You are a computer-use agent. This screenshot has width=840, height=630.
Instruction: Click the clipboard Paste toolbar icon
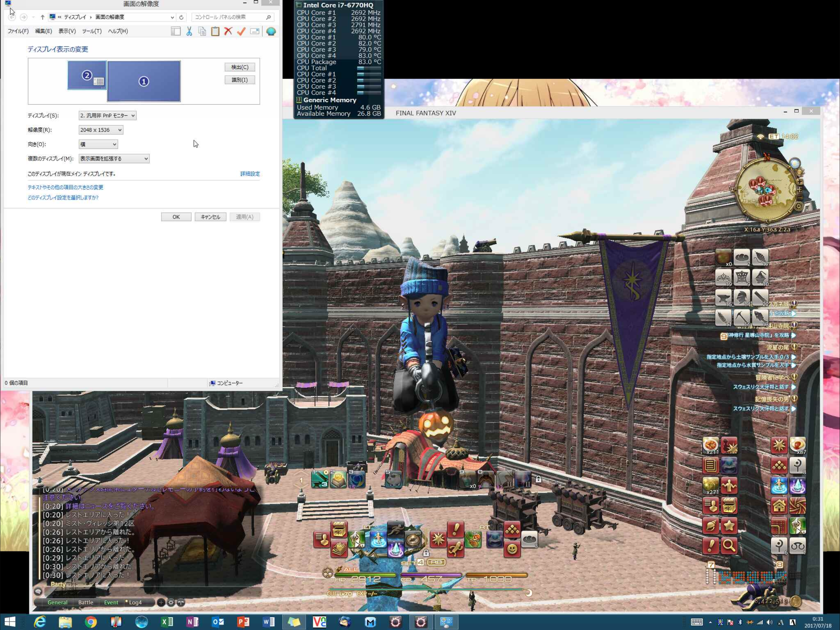(215, 31)
